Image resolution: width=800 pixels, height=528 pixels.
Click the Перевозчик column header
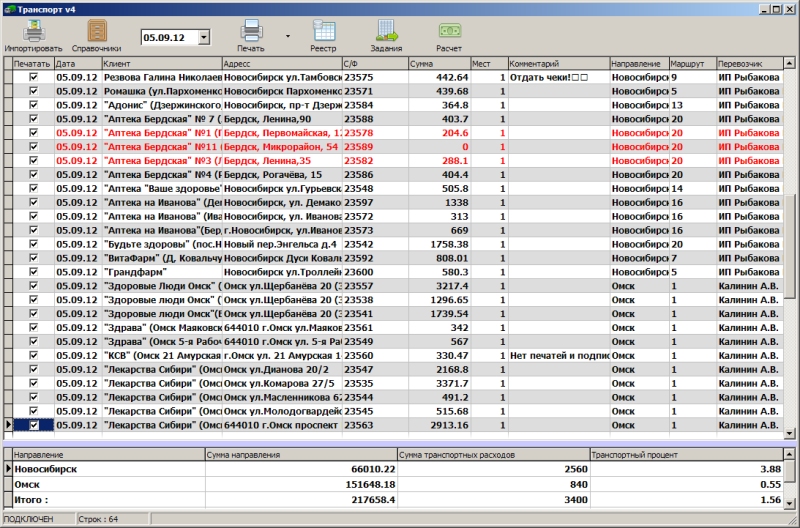tap(749, 64)
